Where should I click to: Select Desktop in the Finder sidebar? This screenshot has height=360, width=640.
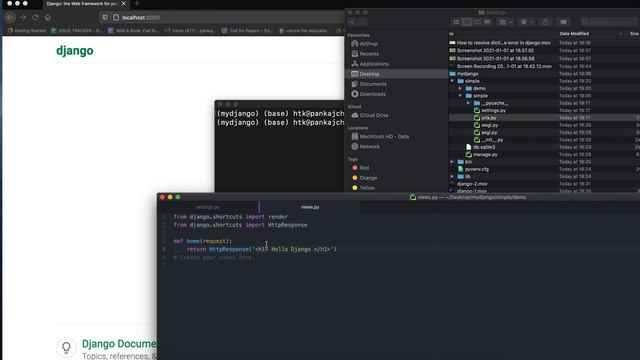(396, 74)
